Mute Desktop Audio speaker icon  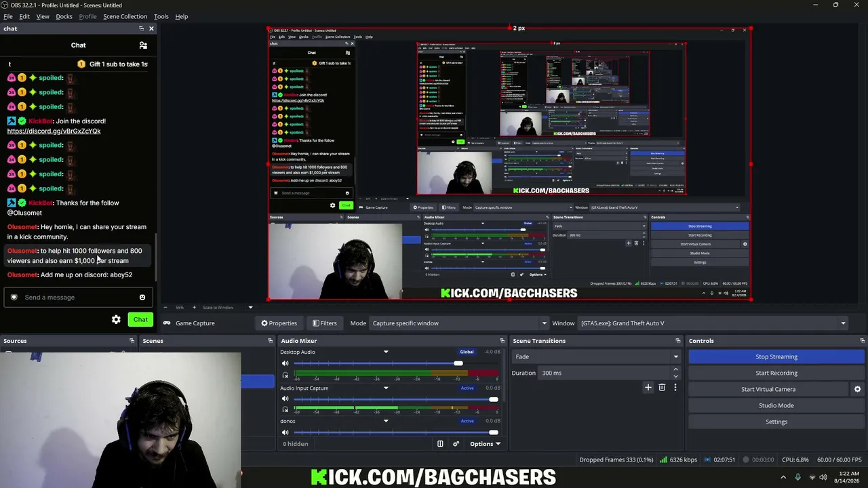click(x=285, y=363)
